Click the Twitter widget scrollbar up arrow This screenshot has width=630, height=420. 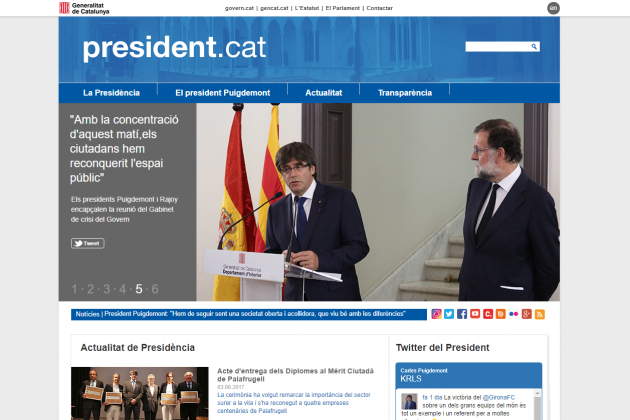pos(537,393)
